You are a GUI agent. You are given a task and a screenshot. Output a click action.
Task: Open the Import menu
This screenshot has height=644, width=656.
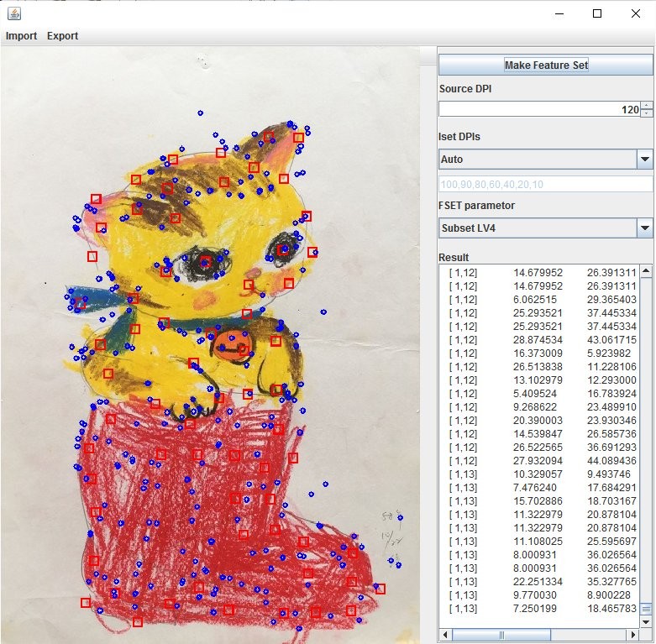(x=21, y=36)
